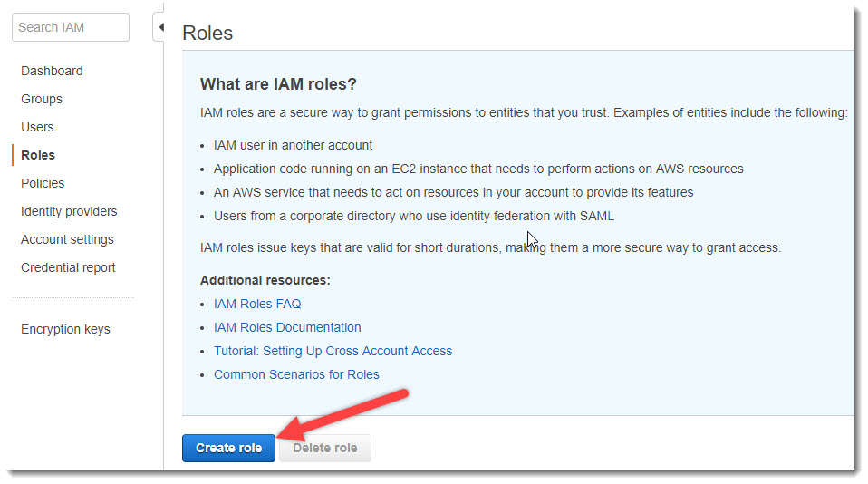Select Users in the navigation pane
The image size is (868, 484).
tap(37, 127)
